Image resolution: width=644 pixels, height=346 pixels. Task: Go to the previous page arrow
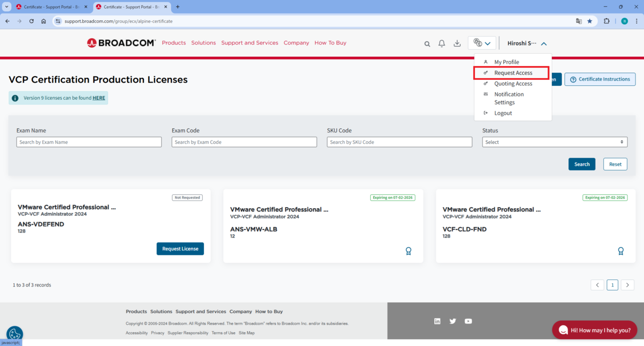(597, 285)
